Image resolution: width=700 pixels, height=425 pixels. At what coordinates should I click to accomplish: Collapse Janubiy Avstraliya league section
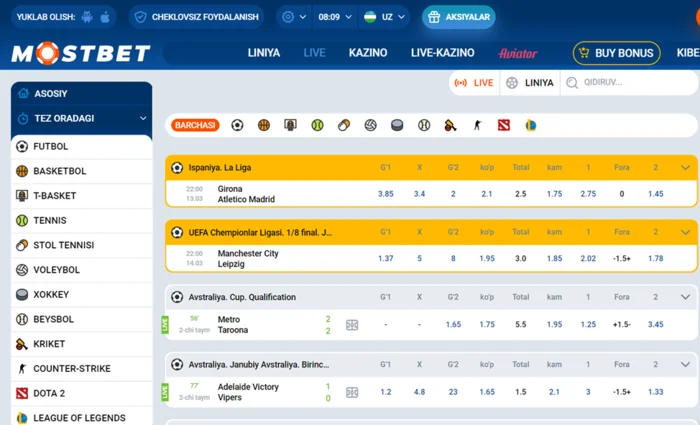[685, 364]
